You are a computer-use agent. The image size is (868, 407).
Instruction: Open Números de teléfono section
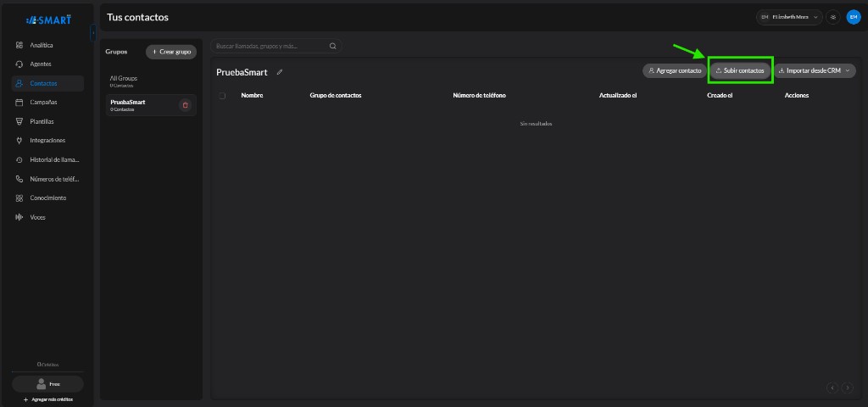pyautogui.click(x=47, y=179)
